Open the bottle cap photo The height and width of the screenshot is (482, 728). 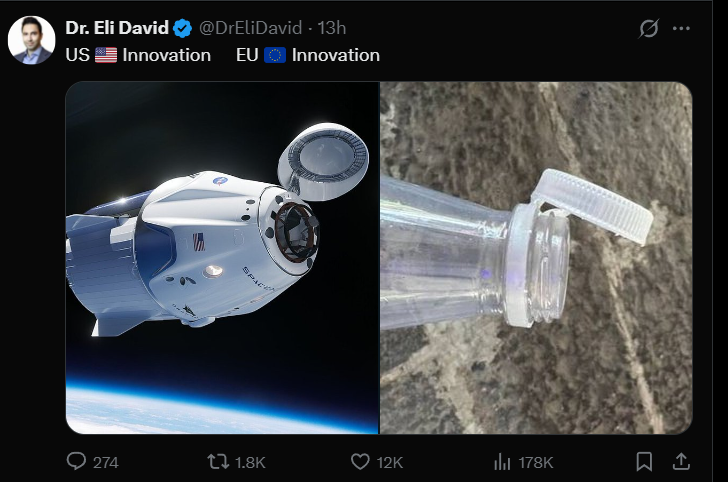[536, 258]
